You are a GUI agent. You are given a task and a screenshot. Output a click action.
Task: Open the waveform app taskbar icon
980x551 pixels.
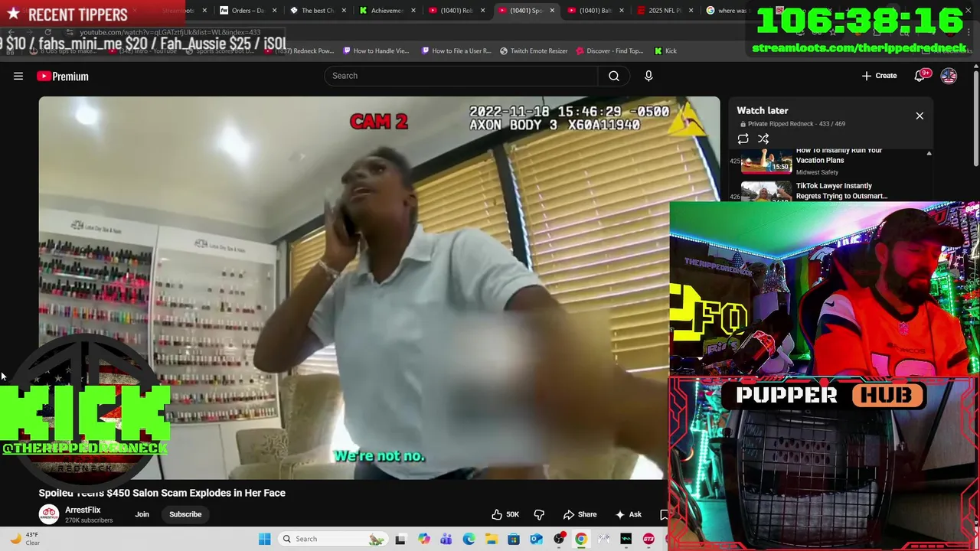626,539
